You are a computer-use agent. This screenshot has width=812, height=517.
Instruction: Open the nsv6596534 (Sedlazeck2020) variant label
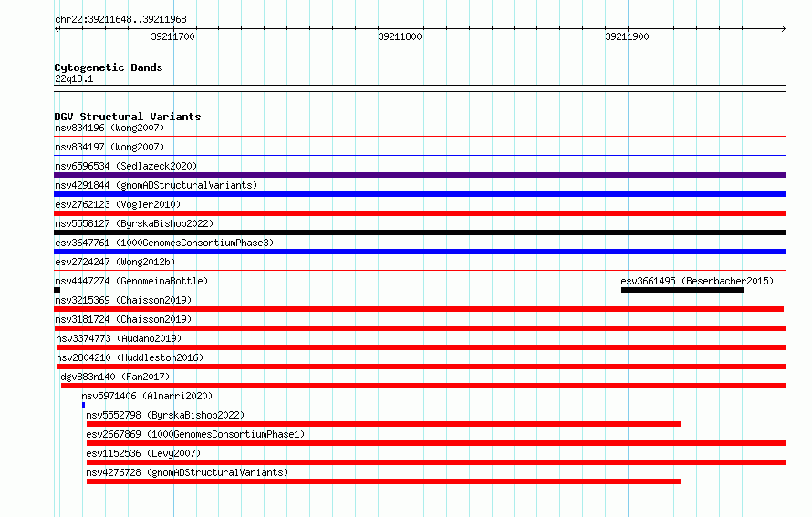pyautogui.click(x=126, y=166)
